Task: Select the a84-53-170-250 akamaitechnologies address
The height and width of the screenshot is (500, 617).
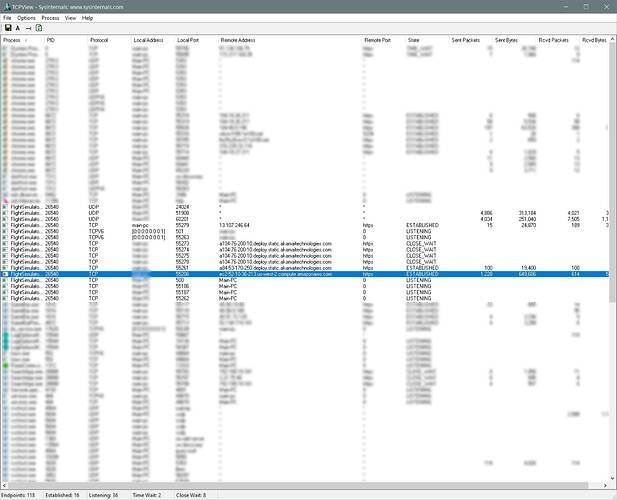Action: click(276, 268)
